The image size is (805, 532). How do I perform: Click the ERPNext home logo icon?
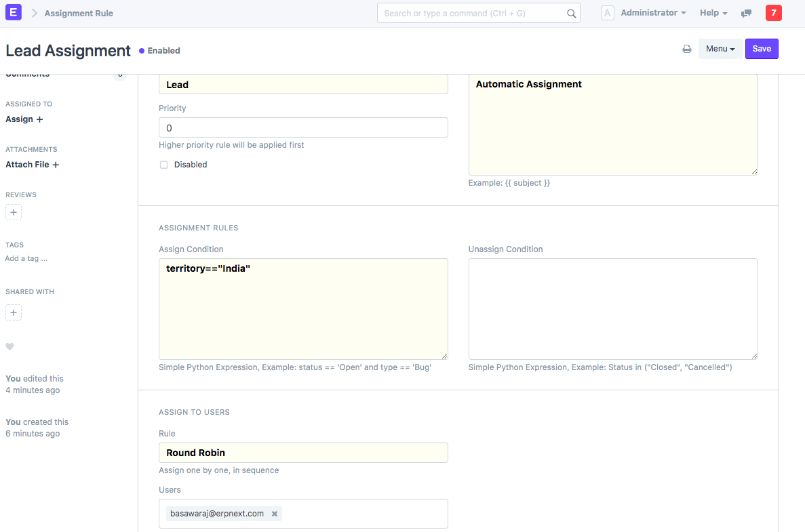click(x=13, y=13)
